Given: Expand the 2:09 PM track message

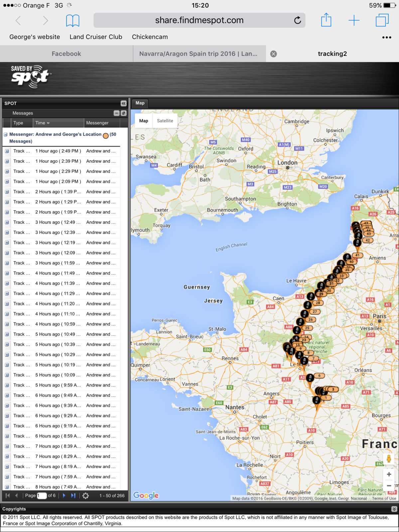Looking at the screenshot, I should pyautogui.click(x=7, y=182).
